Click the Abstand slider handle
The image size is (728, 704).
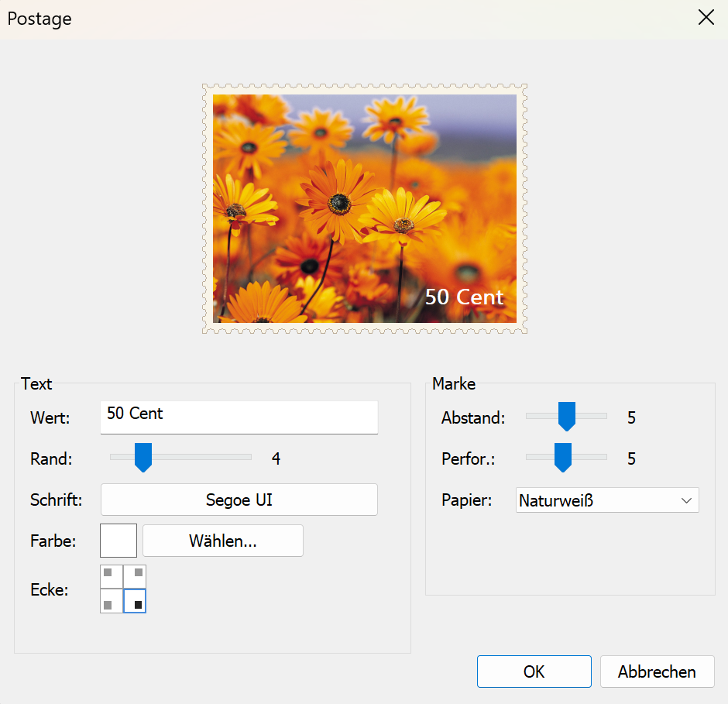point(567,416)
